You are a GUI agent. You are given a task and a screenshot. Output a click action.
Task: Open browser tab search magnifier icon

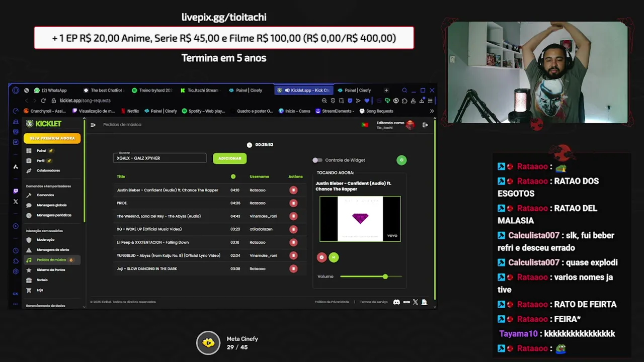405,90
